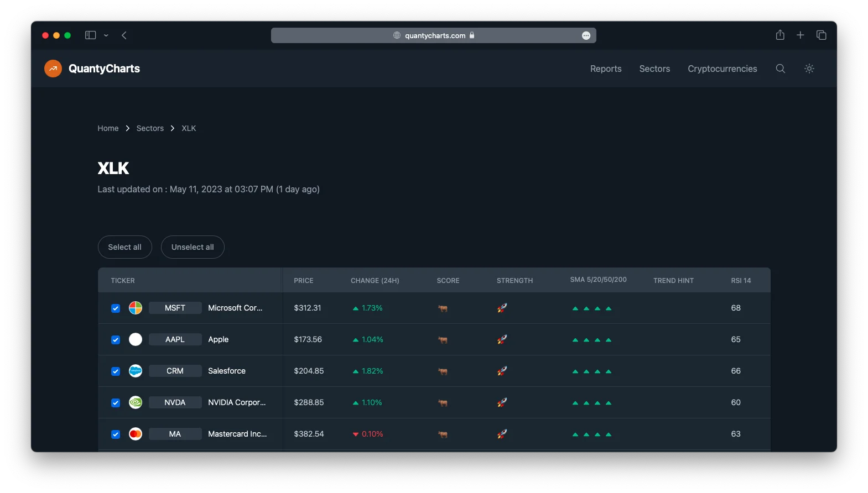Click the SMA arrows for the CRM row

click(592, 371)
